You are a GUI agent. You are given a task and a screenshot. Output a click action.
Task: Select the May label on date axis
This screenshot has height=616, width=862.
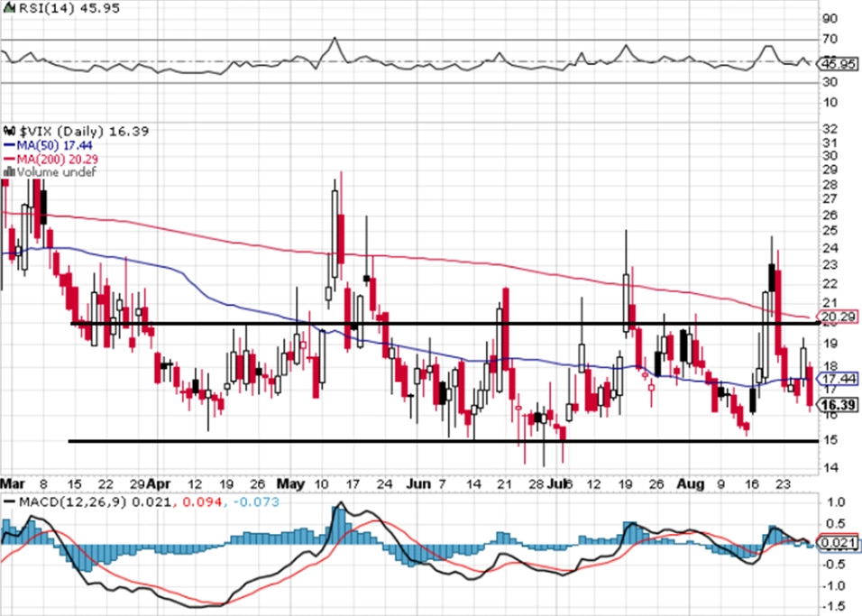[x=289, y=484]
